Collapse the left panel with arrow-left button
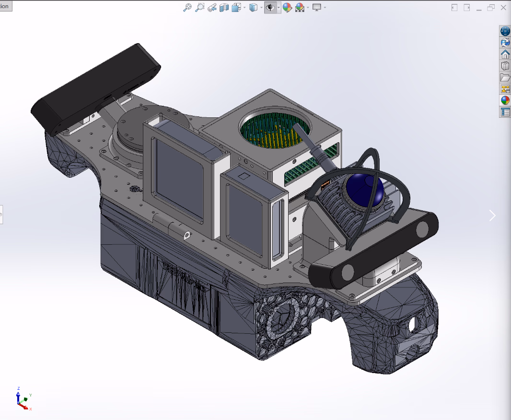 pyautogui.click(x=454, y=8)
